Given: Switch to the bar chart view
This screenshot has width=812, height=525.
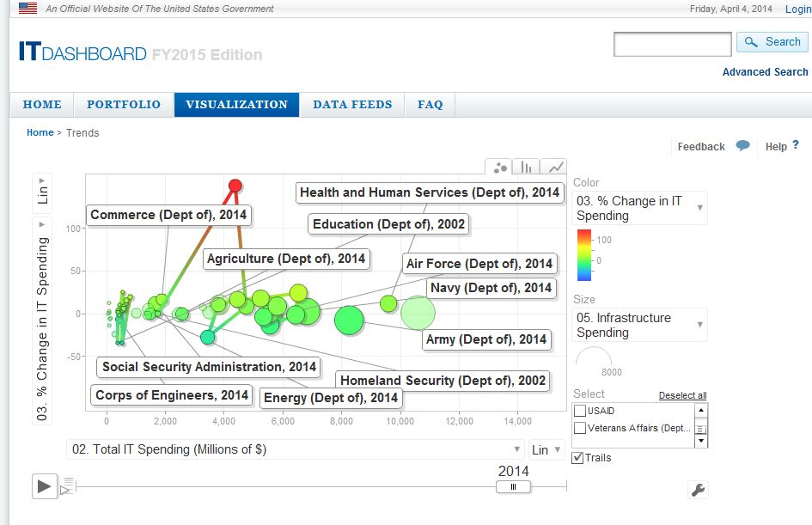Looking at the screenshot, I should point(528,168).
